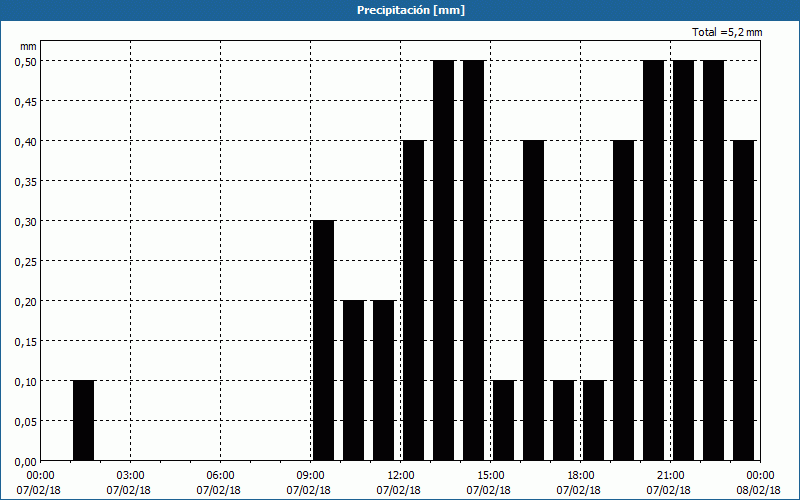Click the 0,45 y-axis value
This screenshot has width=800, height=500.
pyautogui.click(x=25, y=102)
